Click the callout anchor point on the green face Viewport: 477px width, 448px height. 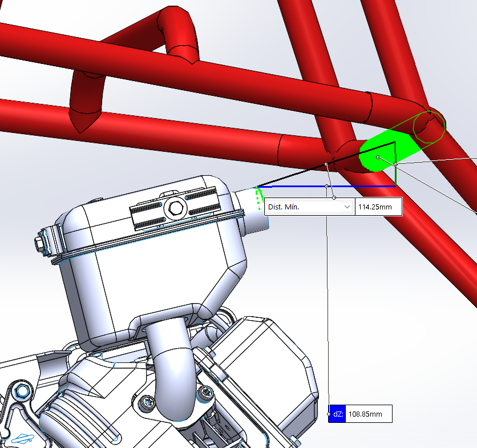pos(378,157)
